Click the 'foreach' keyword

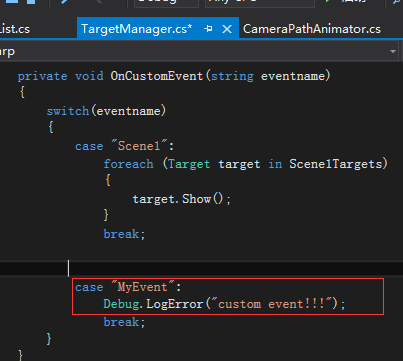tap(128, 164)
